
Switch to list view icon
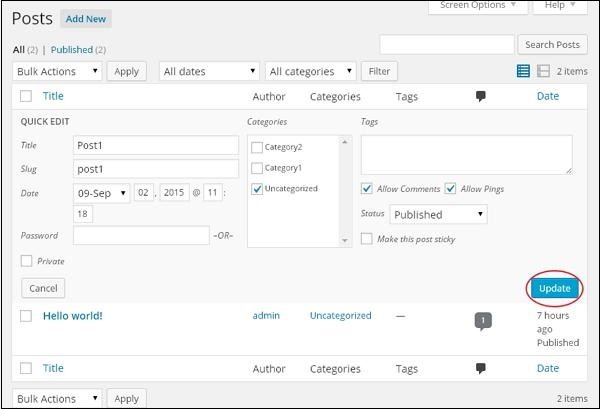tap(523, 71)
